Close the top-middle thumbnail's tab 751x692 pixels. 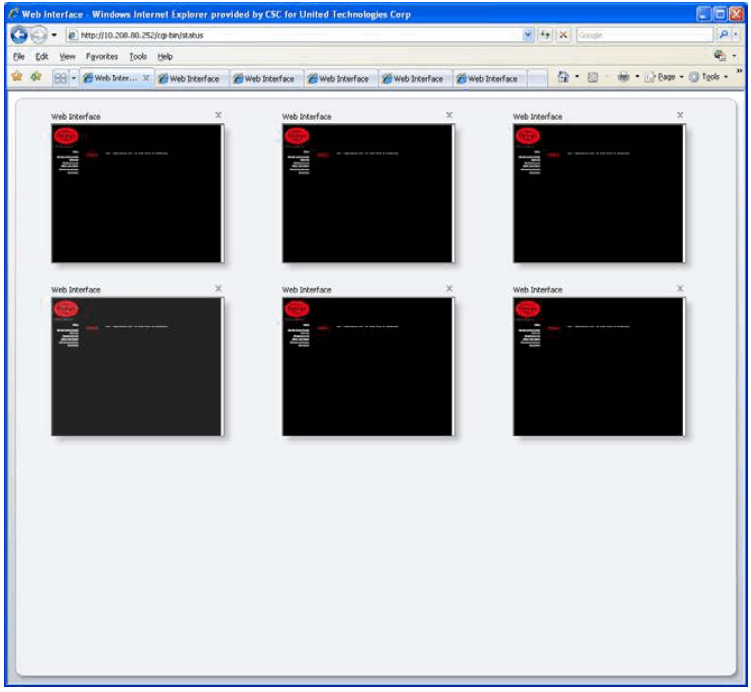(449, 115)
